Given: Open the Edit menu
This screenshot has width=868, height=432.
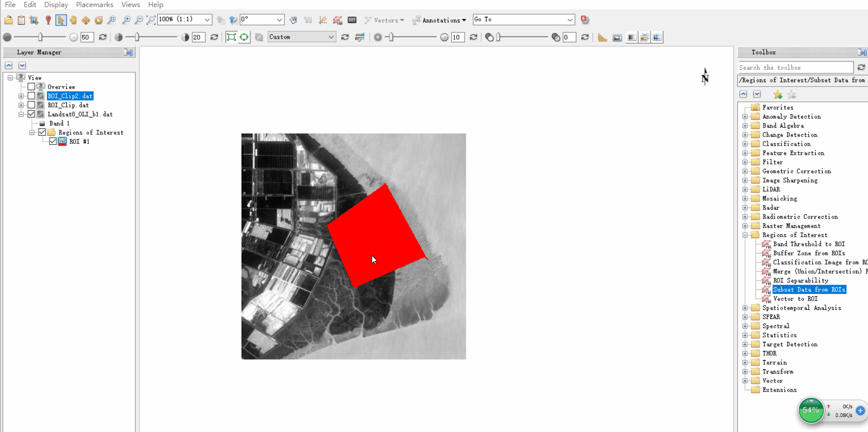Looking at the screenshot, I should (x=30, y=5).
